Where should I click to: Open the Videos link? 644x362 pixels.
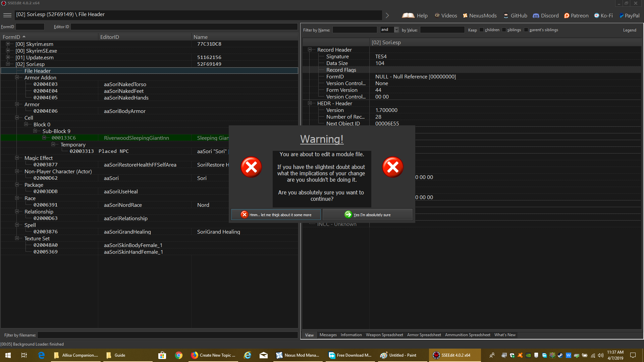tap(446, 15)
